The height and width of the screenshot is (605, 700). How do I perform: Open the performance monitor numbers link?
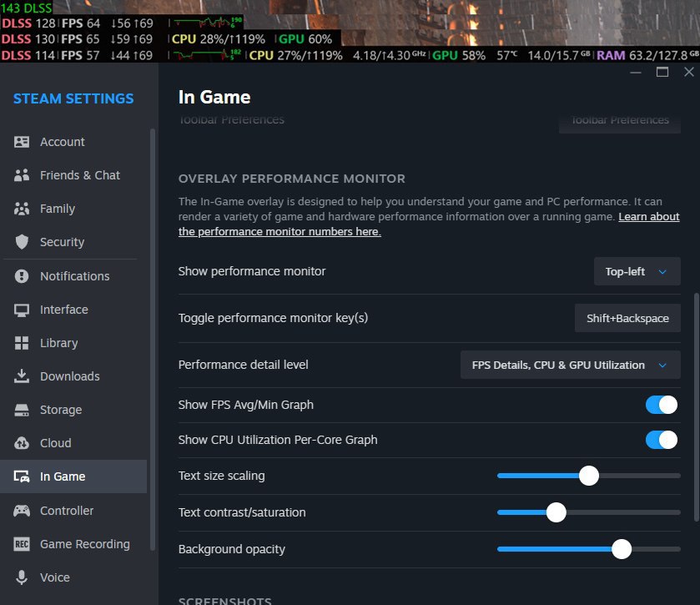click(x=279, y=232)
